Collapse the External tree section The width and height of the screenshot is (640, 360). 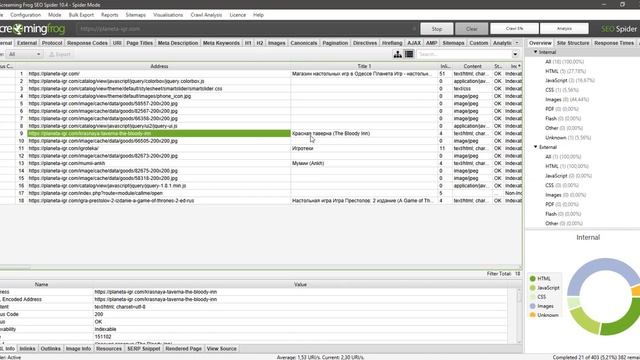click(536, 147)
